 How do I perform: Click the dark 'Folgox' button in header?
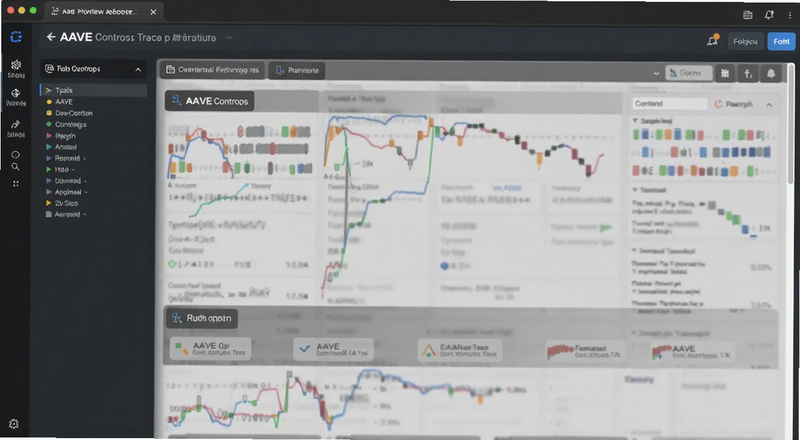pyautogui.click(x=745, y=41)
